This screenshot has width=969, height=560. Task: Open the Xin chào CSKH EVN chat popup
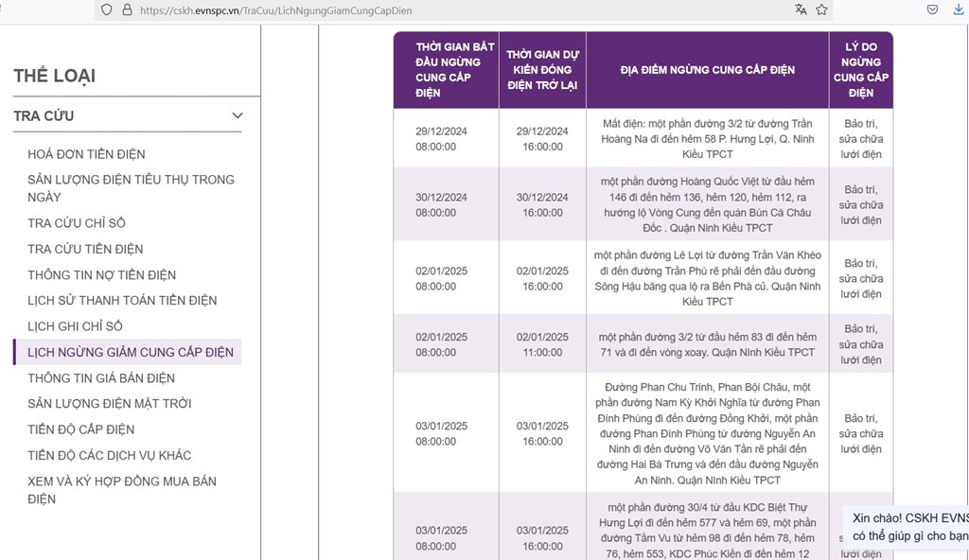(x=907, y=527)
